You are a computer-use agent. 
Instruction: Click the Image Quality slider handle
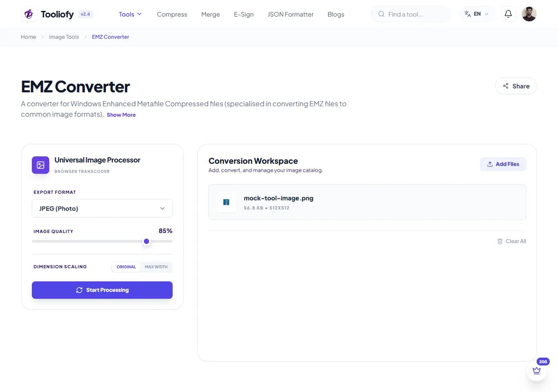tap(146, 241)
